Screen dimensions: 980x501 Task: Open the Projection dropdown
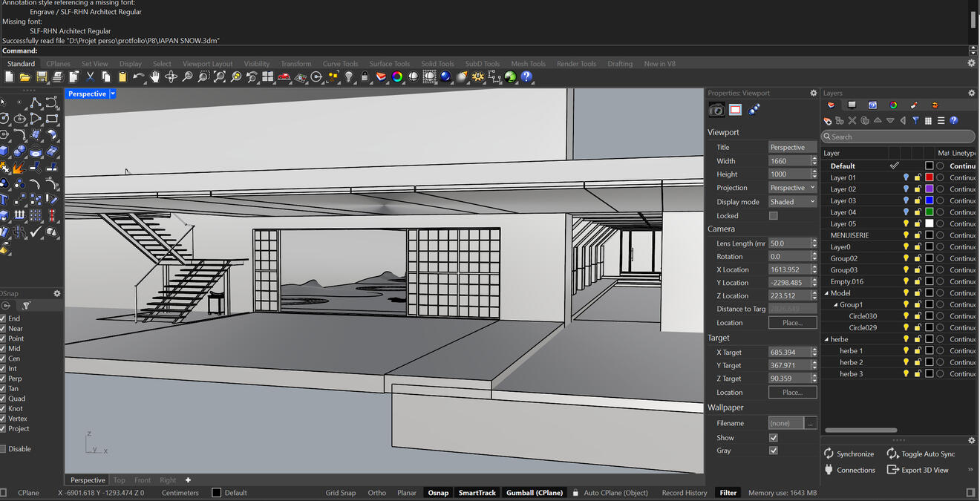click(792, 188)
